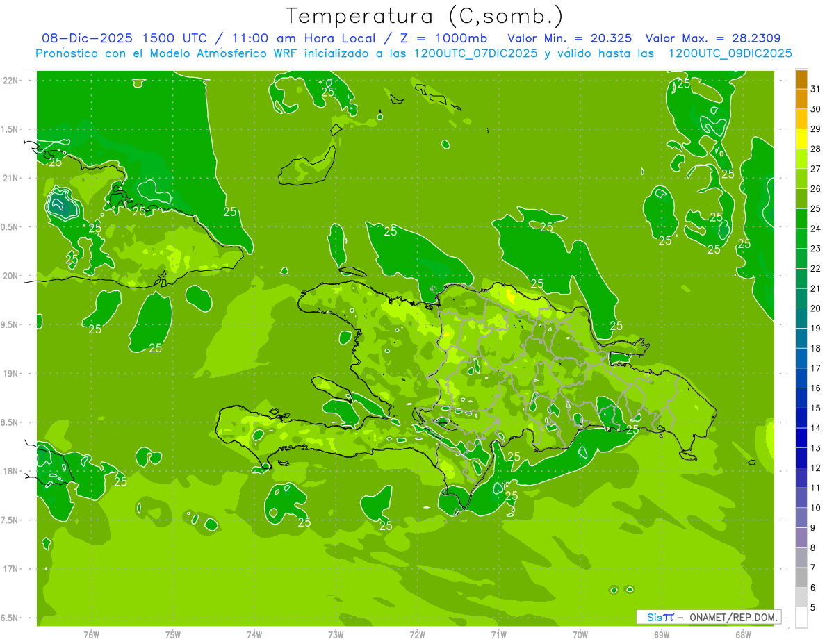Click the '69W' longitude axis label
This screenshot has height=644, width=834.
tap(662, 635)
